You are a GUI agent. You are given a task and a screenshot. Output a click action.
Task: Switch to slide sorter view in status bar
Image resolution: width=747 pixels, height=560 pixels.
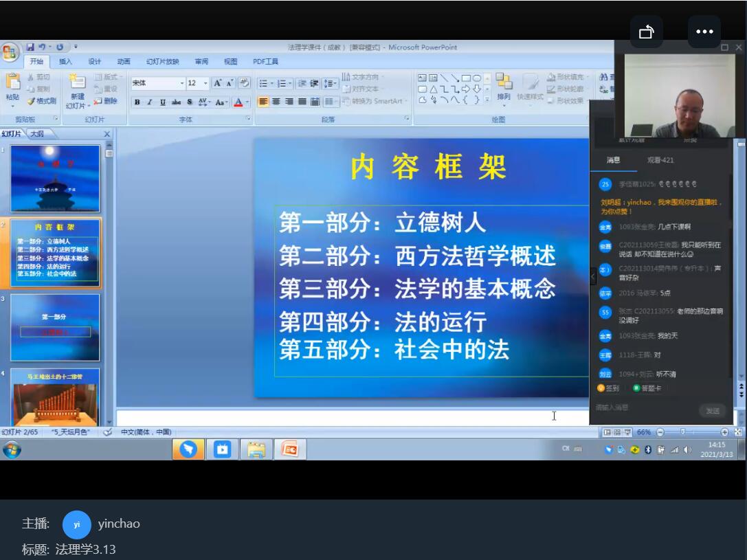coord(616,432)
